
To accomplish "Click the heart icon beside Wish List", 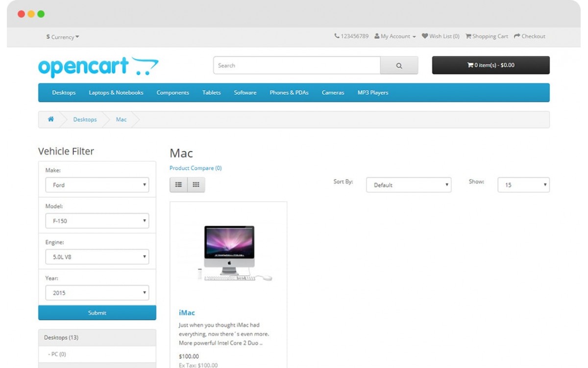I will tap(425, 36).
